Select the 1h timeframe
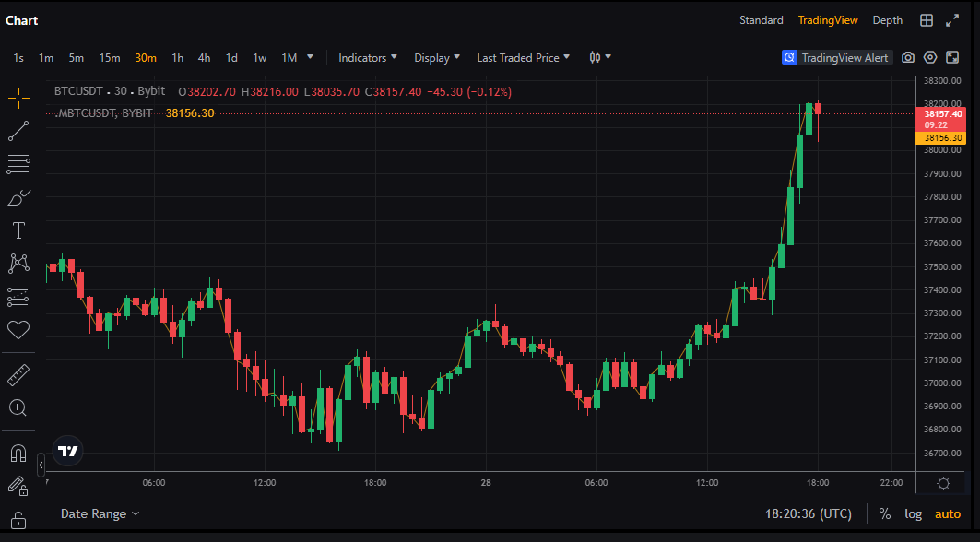The height and width of the screenshot is (542, 980). pos(178,57)
